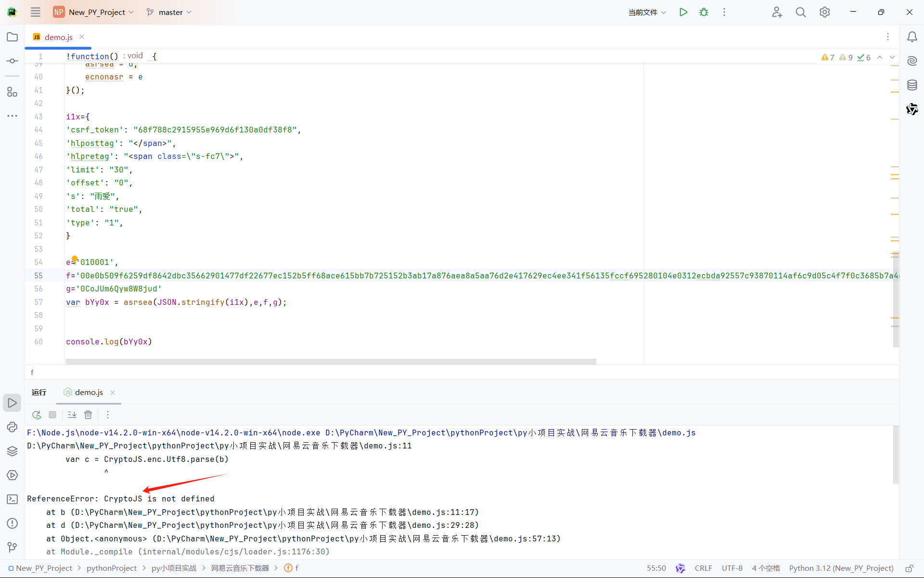Image resolution: width=924 pixels, height=578 pixels.
Task: Select the demo.js tab in Run panel
Action: pos(89,393)
